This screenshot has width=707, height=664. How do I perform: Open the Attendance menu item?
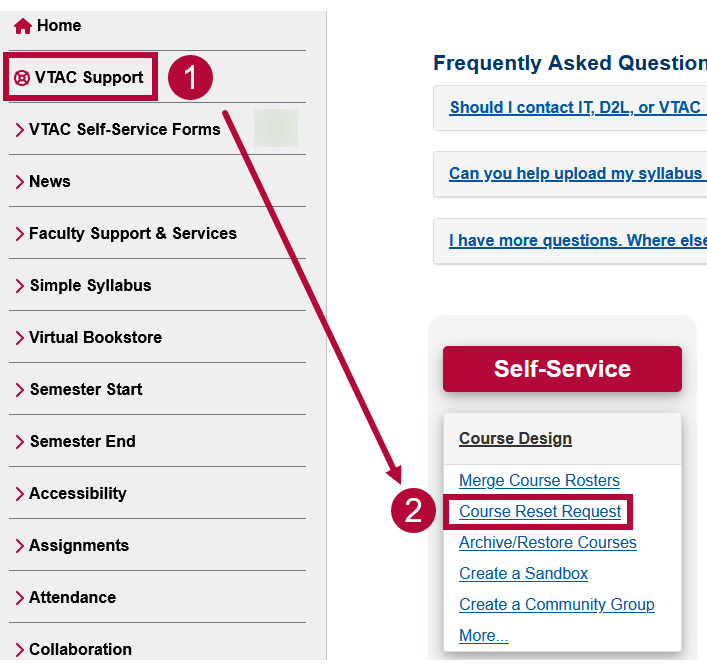[73, 597]
